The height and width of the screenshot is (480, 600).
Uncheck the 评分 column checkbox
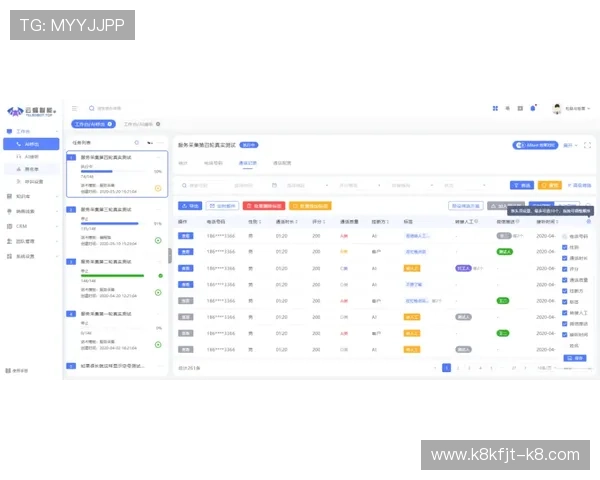564,269
